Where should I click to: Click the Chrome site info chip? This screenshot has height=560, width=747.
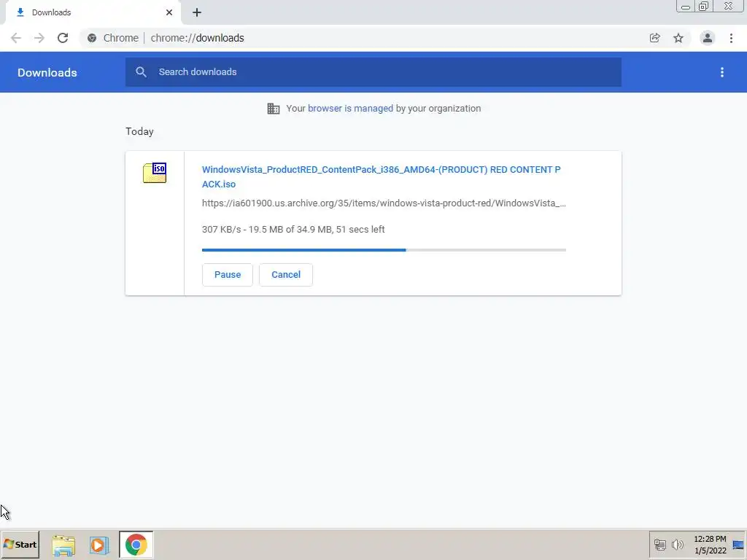pyautogui.click(x=113, y=38)
